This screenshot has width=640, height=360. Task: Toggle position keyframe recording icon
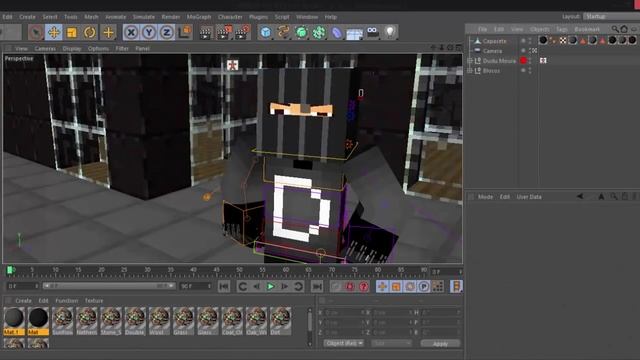382,287
